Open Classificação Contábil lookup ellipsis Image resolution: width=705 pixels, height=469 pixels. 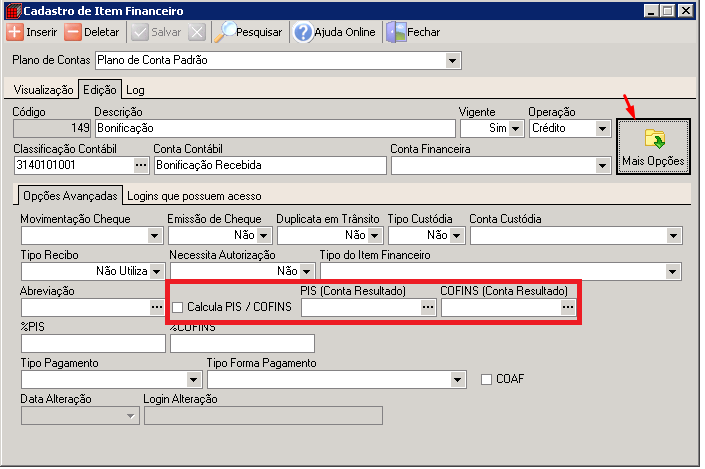(141, 165)
